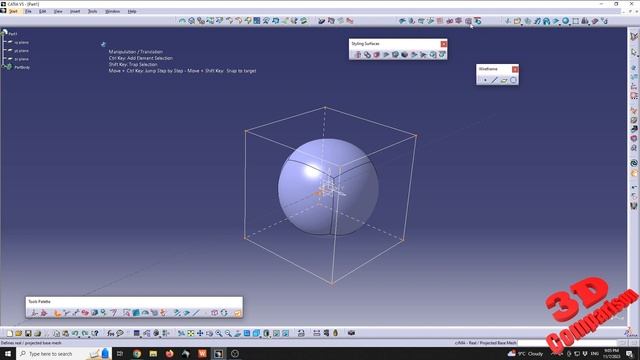Image resolution: width=640 pixels, height=360 pixels.
Task: Click the Print icon
Action: (x=38, y=333)
